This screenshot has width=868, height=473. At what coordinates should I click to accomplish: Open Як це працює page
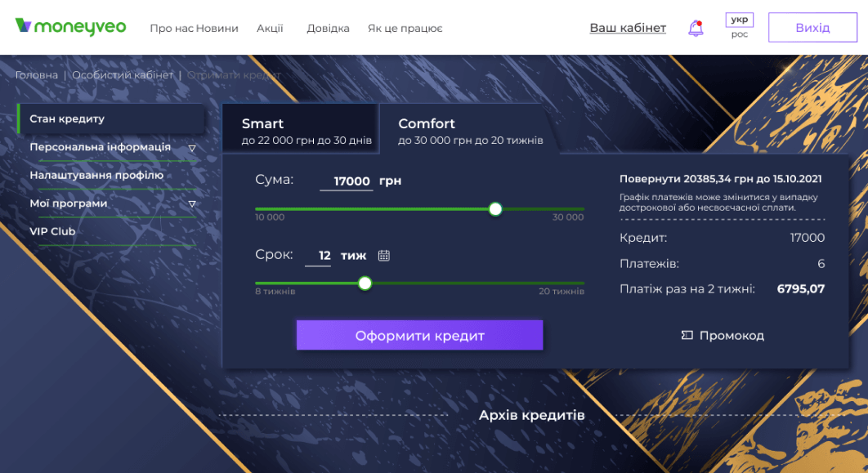click(x=405, y=29)
